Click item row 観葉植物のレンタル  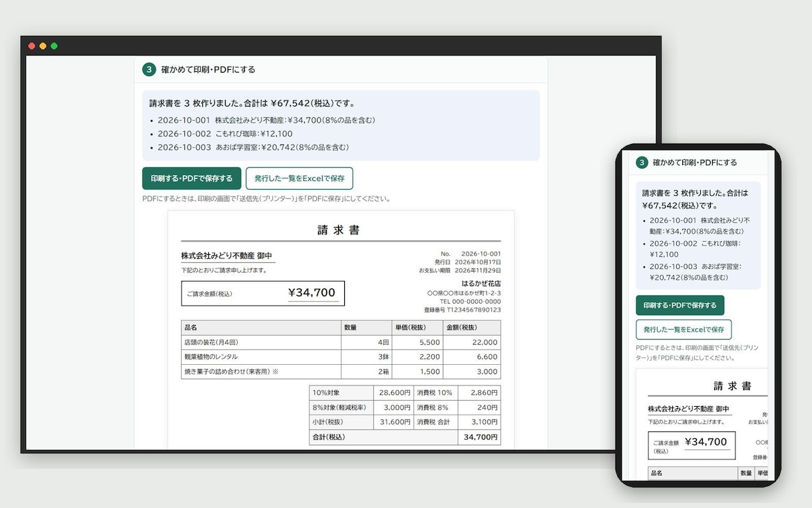[x=341, y=357]
